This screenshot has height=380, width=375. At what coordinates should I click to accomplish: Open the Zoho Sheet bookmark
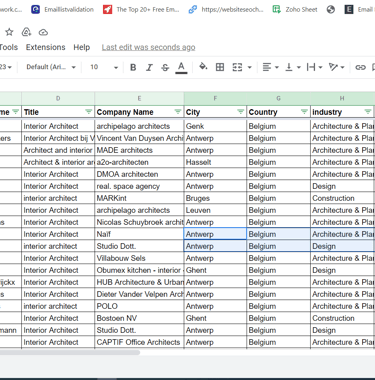tap(295, 9)
